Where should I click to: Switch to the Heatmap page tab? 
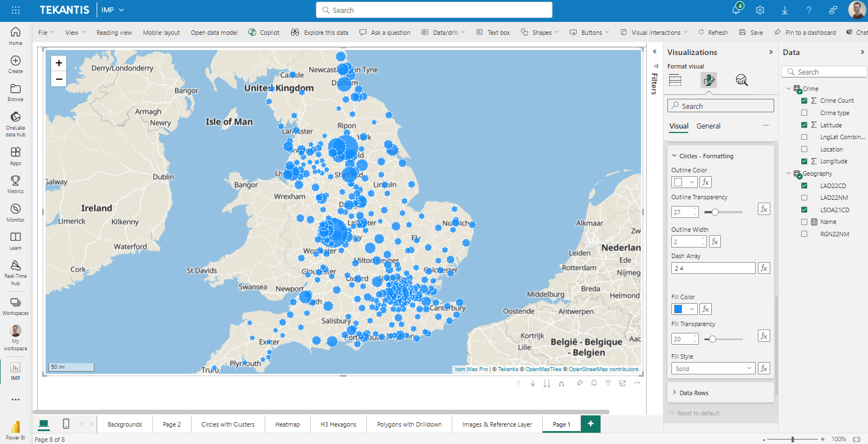(x=287, y=424)
